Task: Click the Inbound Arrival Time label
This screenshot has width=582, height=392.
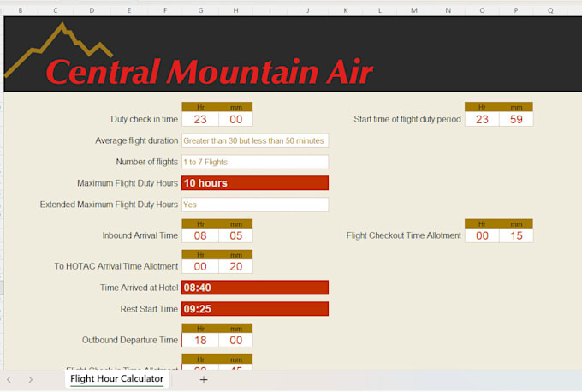Action: click(140, 235)
